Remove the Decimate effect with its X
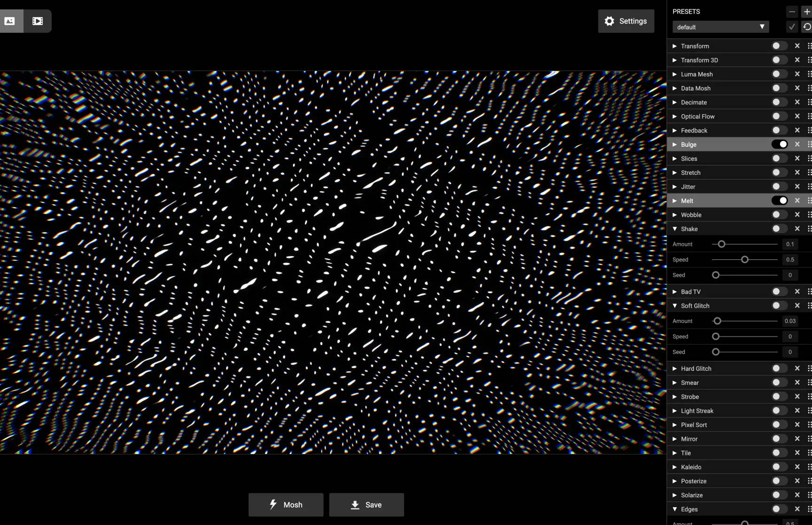Screen dimensions: 812x525 [797, 102]
